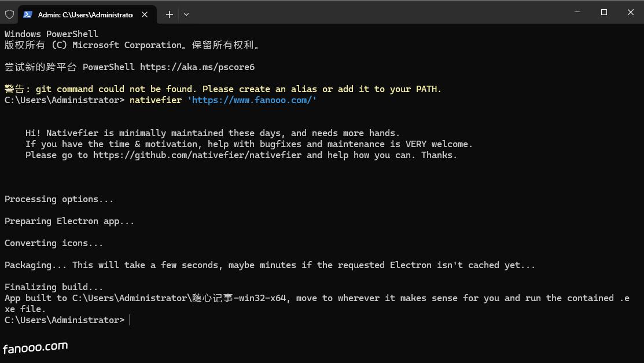Image resolution: width=644 pixels, height=363 pixels.
Task: Open a new tab with plus button
Action: pos(169,14)
